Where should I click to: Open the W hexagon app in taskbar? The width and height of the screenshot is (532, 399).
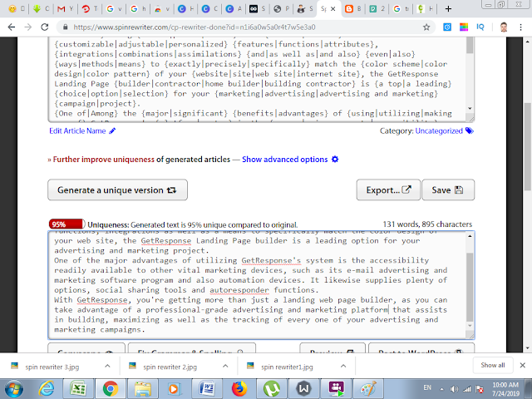tap(303, 389)
